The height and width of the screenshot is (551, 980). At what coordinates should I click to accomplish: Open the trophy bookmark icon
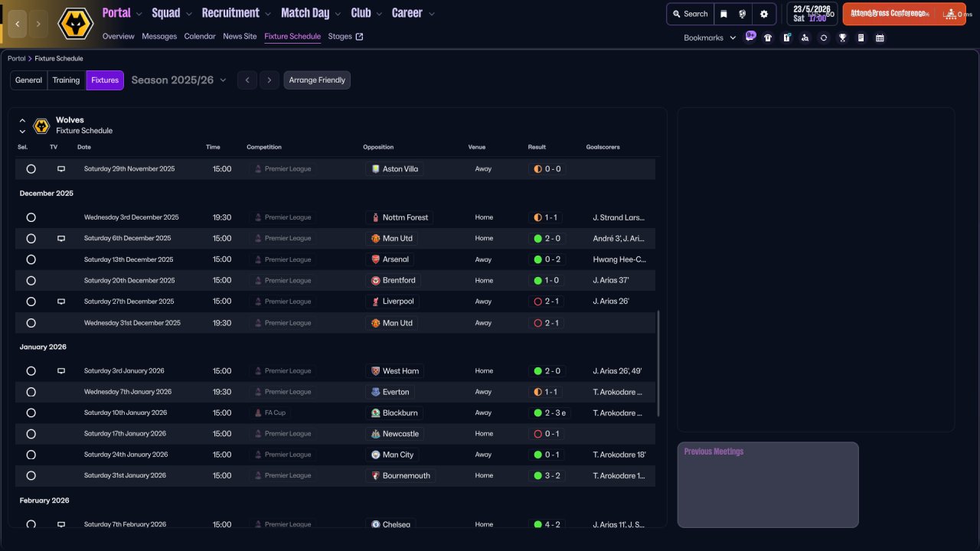click(842, 37)
